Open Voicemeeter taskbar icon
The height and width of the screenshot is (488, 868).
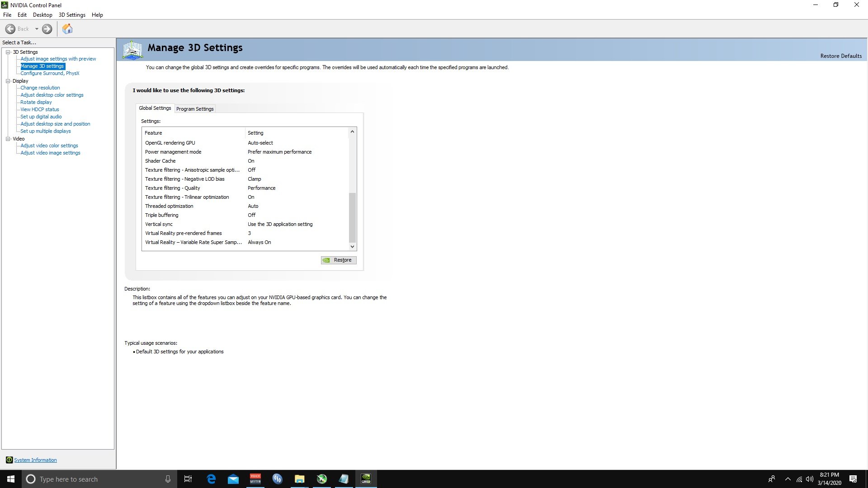[255, 479]
